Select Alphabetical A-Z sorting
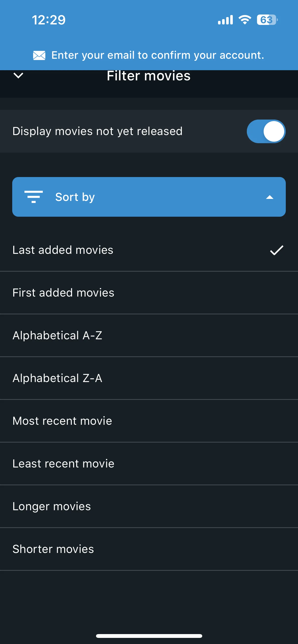The height and width of the screenshot is (644, 298). [149, 335]
